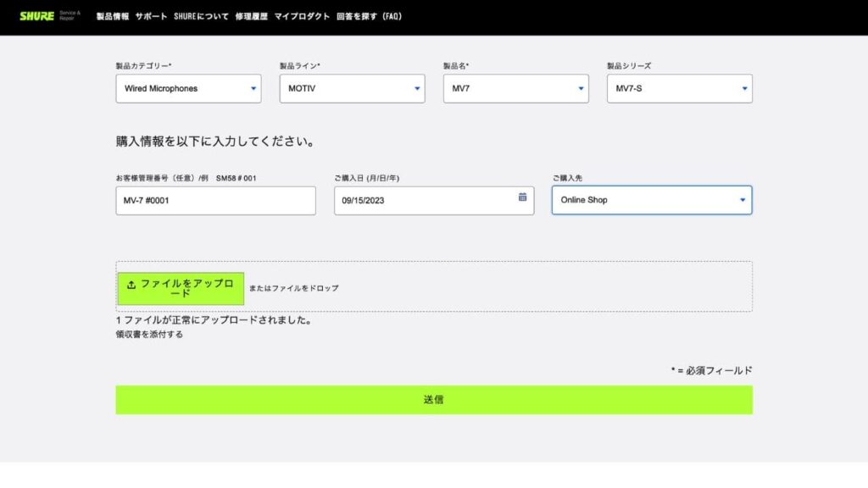Go to SHUREについて in the navigation
The width and height of the screenshot is (868, 488).
pyautogui.click(x=201, y=16)
